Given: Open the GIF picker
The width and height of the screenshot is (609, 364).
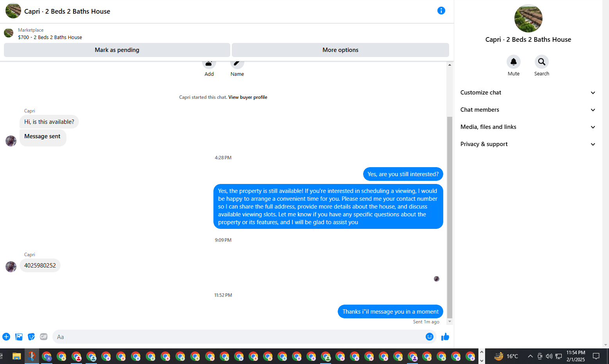Looking at the screenshot, I should (x=44, y=337).
